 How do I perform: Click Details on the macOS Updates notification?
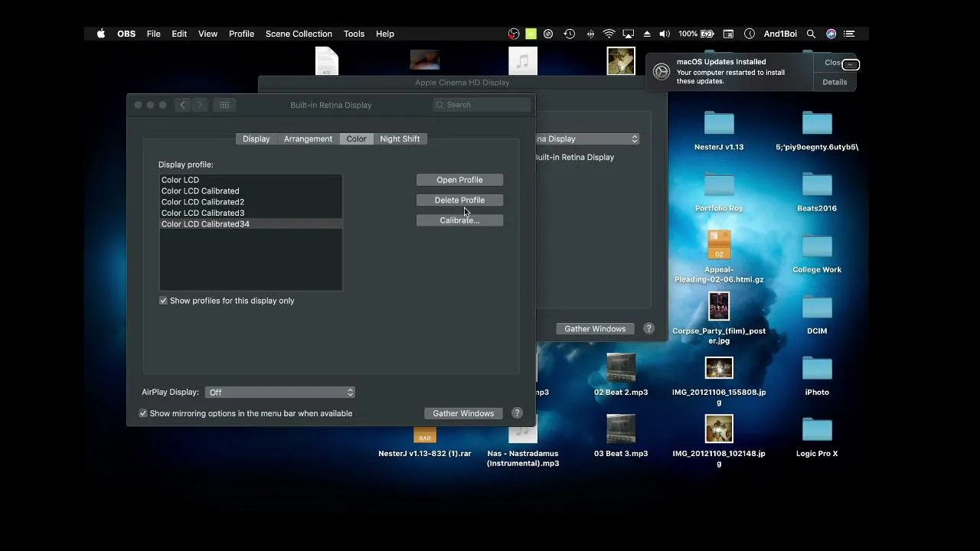point(835,82)
